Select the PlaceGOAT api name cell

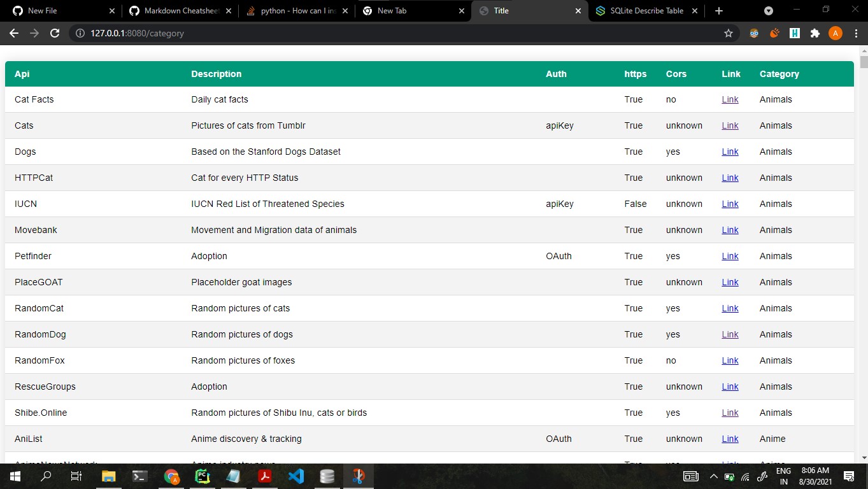(39, 282)
